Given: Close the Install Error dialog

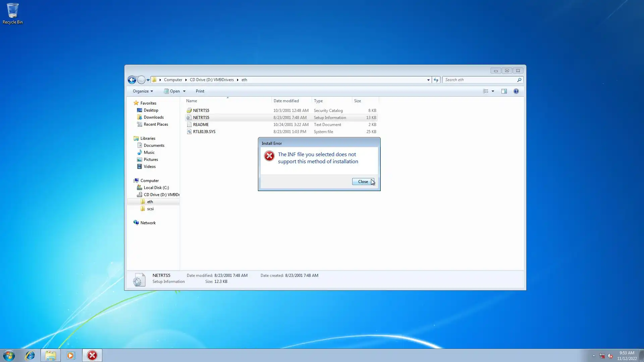Looking at the screenshot, I should pyautogui.click(x=363, y=182).
